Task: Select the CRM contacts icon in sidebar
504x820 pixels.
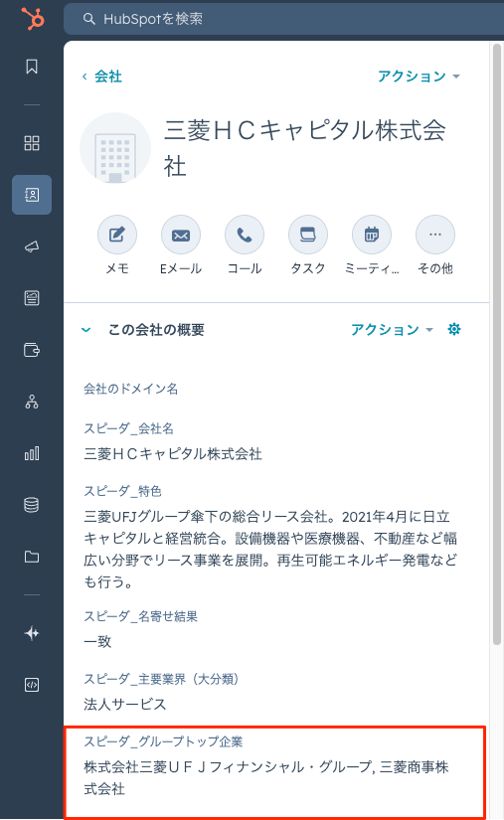Action: click(32, 195)
